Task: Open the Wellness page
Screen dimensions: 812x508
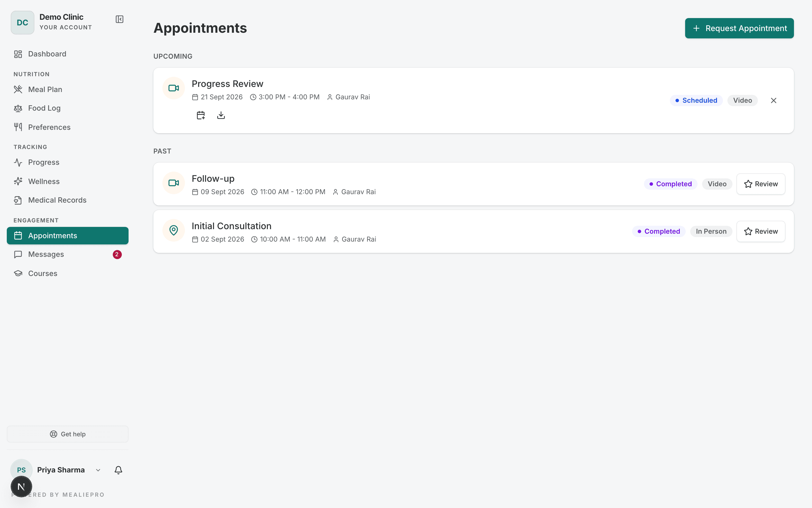Action: click(x=67, y=181)
